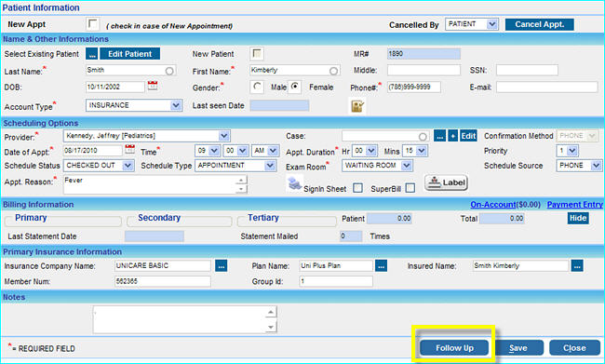Hide billing information with Hide button
This screenshot has height=364, width=605.
tap(578, 218)
